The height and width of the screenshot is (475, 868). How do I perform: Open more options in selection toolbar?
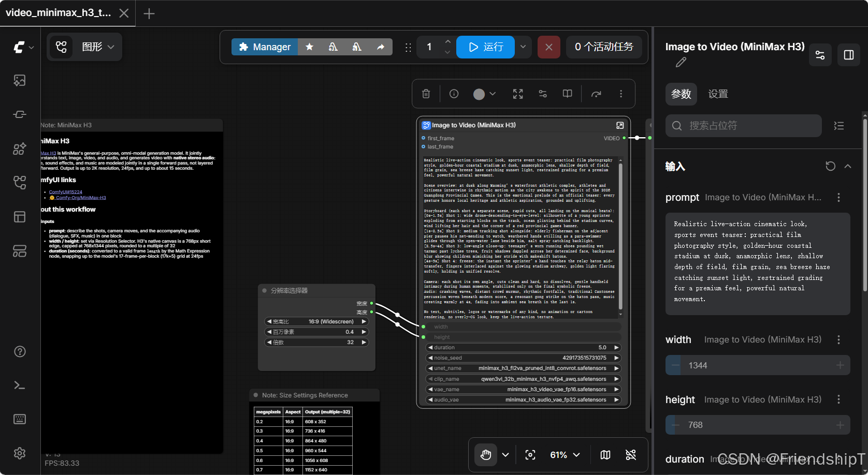[x=621, y=94]
